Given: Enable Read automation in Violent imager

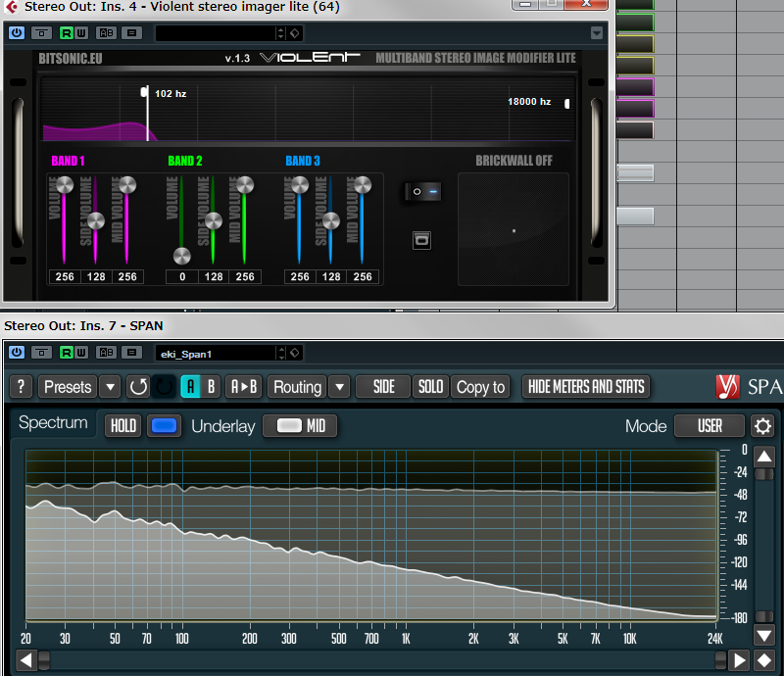Looking at the screenshot, I should [66, 33].
